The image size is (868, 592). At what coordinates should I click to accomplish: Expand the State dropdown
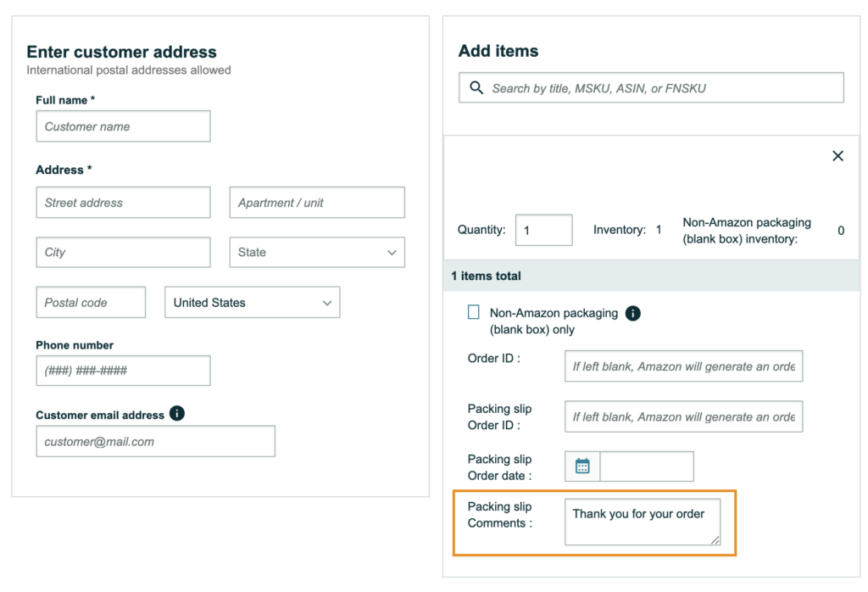(x=316, y=252)
